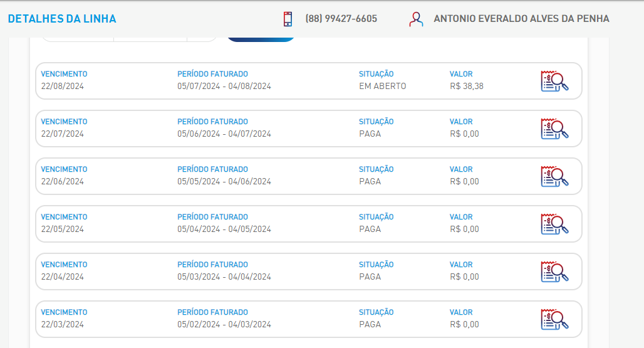644x348 pixels.
Task: Click the partially hidden blue button
Action: (261, 40)
